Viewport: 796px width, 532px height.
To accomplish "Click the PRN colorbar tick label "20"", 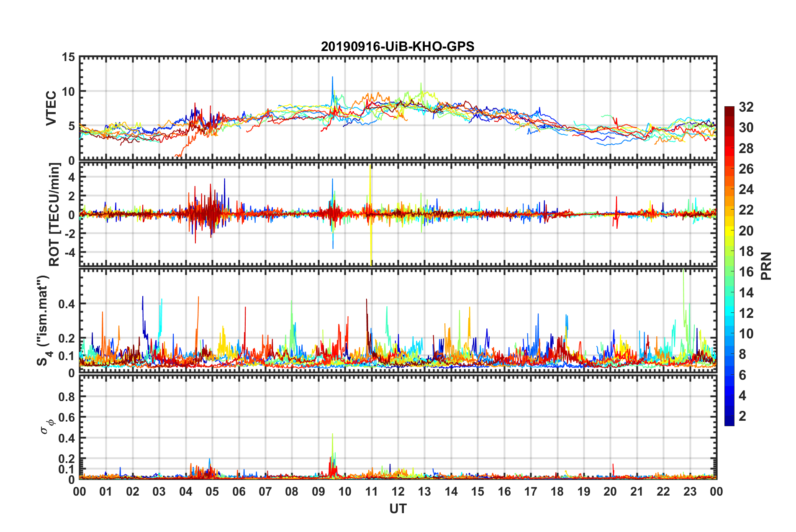I will click(746, 231).
